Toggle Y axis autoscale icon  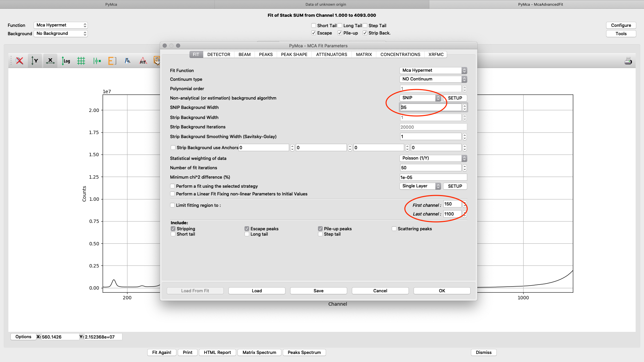35,61
